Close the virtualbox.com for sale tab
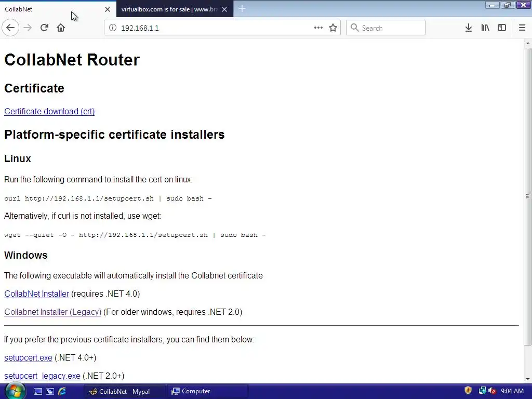This screenshot has width=532, height=399. [224, 9]
